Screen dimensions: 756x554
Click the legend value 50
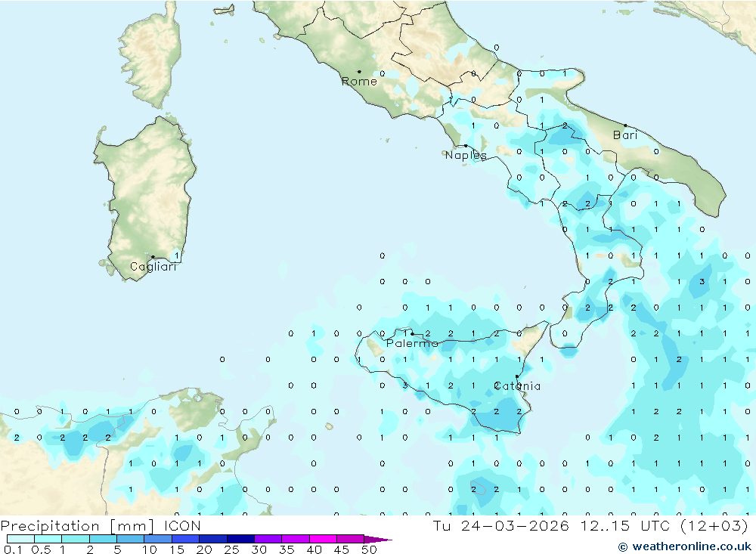click(370, 549)
